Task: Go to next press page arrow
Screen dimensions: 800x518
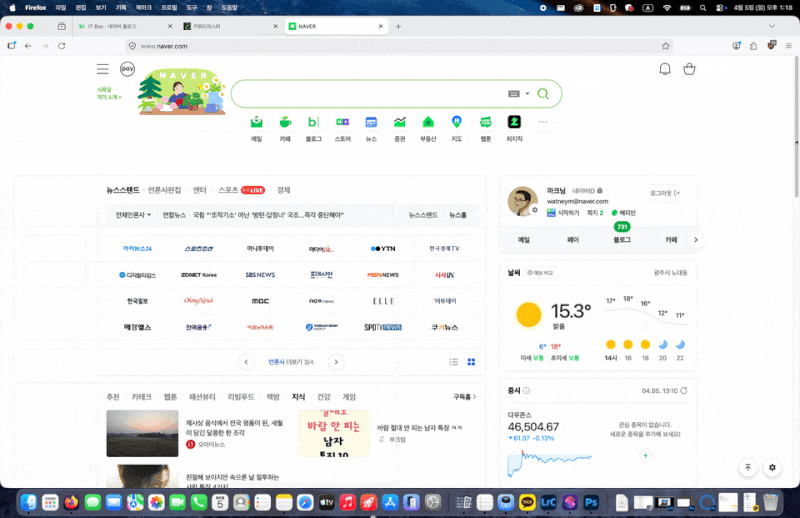Action: pyautogui.click(x=336, y=362)
